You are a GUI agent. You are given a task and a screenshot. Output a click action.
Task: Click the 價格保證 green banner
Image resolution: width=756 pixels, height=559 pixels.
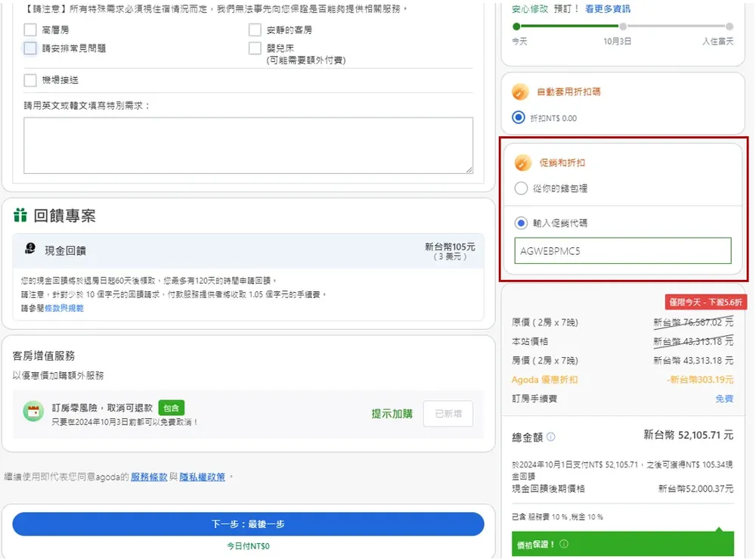[x=622, y=544]
